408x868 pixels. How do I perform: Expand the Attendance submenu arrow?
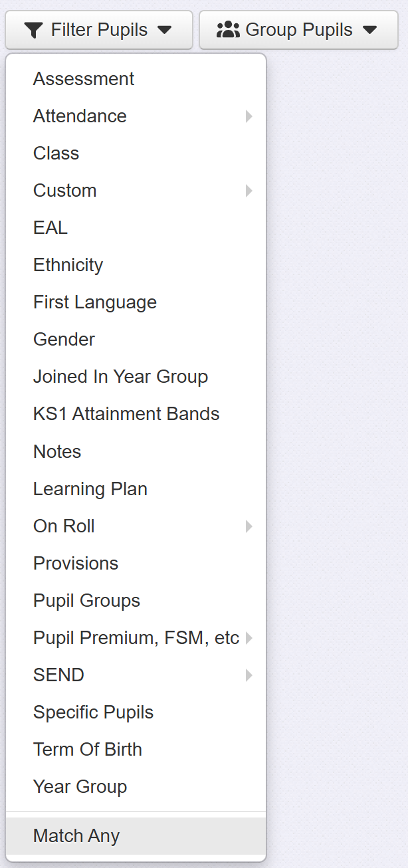click(x=249, y=116)
